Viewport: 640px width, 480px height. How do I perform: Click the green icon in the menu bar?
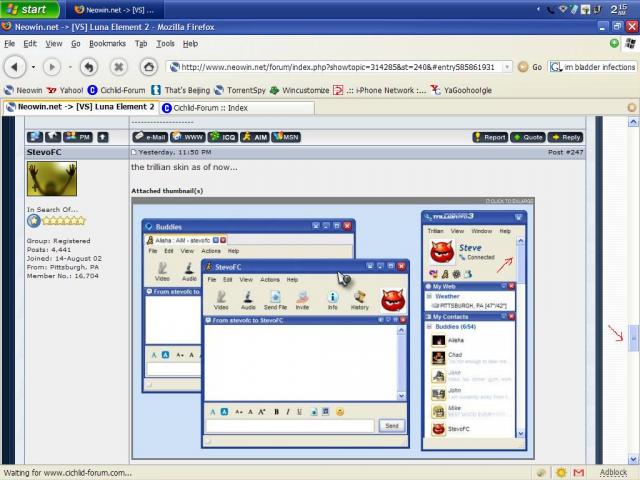(x=614, y=43)
